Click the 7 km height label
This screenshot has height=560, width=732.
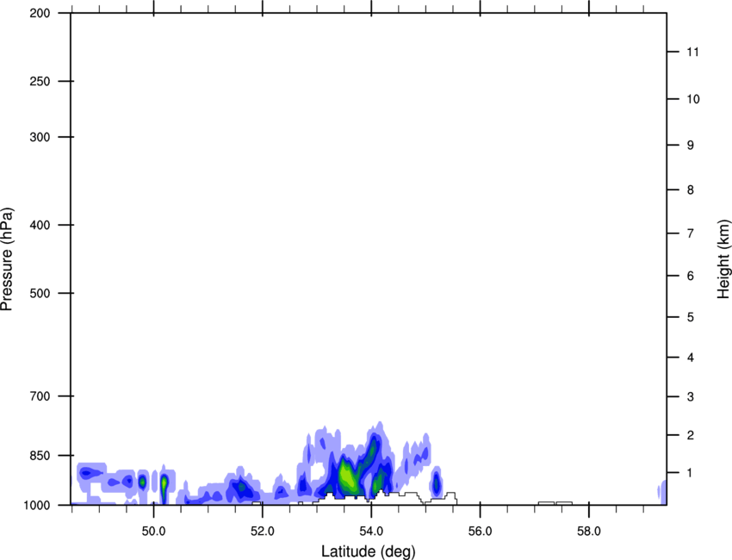[x=691, y=233]
